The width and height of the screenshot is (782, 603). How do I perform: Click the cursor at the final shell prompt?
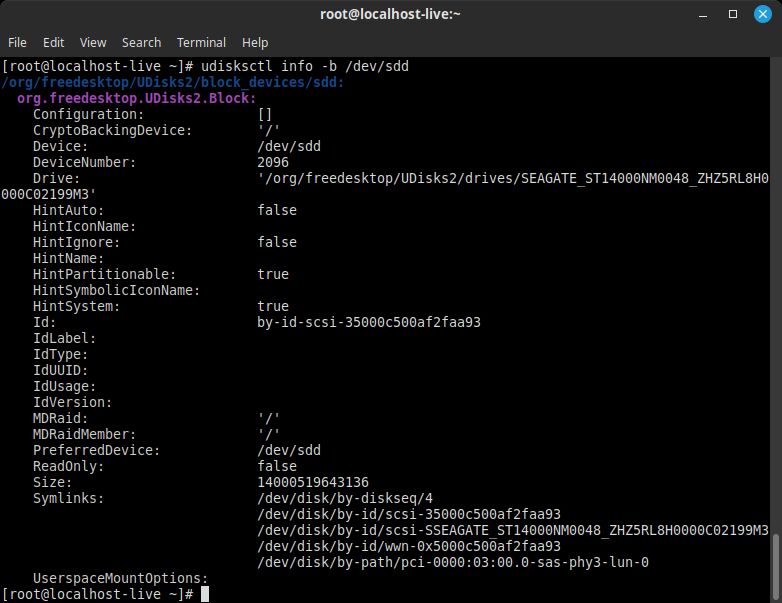pyautogui.click(x=204, y=594)
